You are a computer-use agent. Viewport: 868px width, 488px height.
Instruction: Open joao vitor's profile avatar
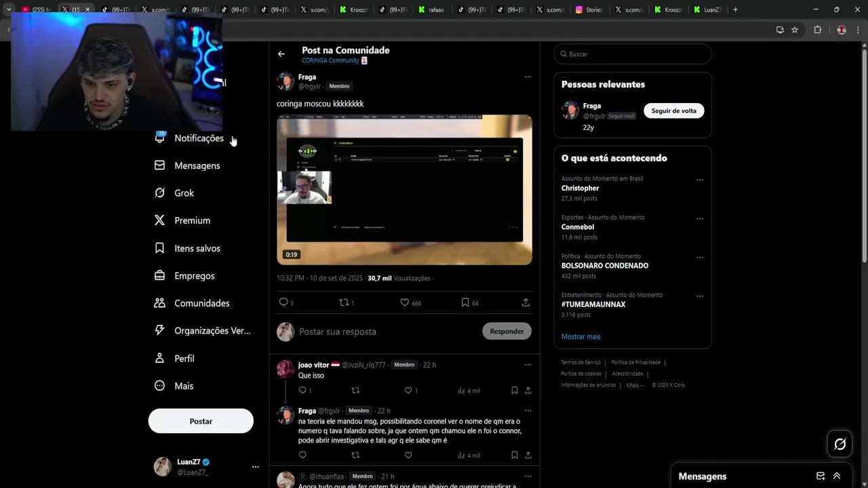285,369
